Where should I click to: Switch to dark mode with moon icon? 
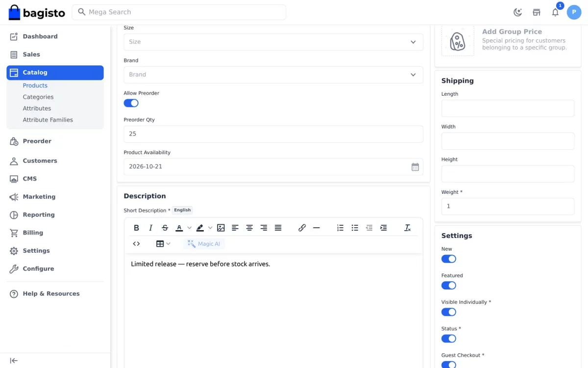tap(517, 12)
